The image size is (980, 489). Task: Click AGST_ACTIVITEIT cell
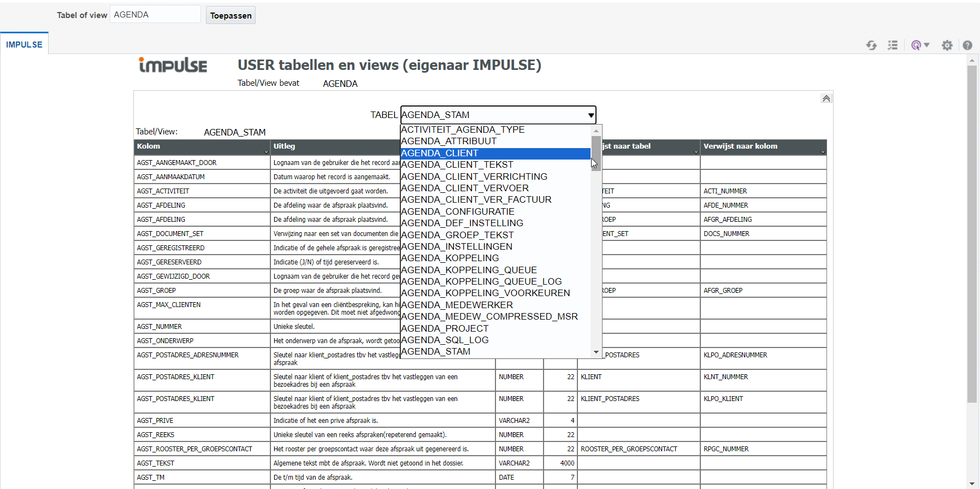click(202, 191)
